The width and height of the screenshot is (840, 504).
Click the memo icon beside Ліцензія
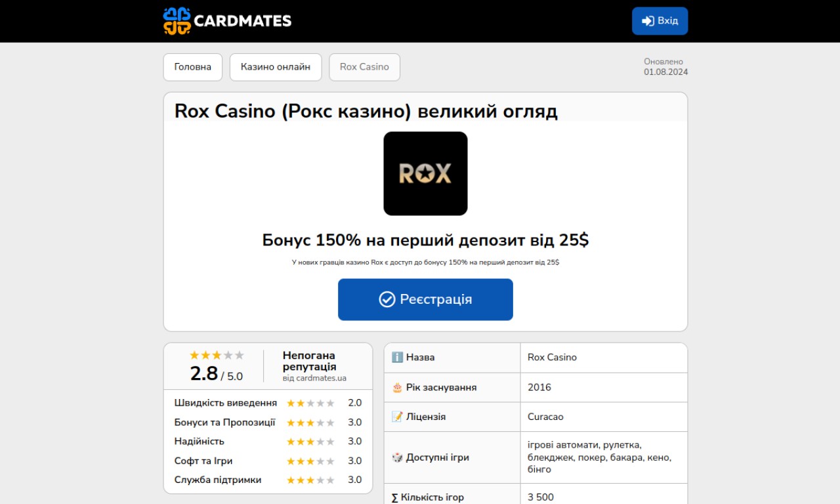[x=397, y=417]
